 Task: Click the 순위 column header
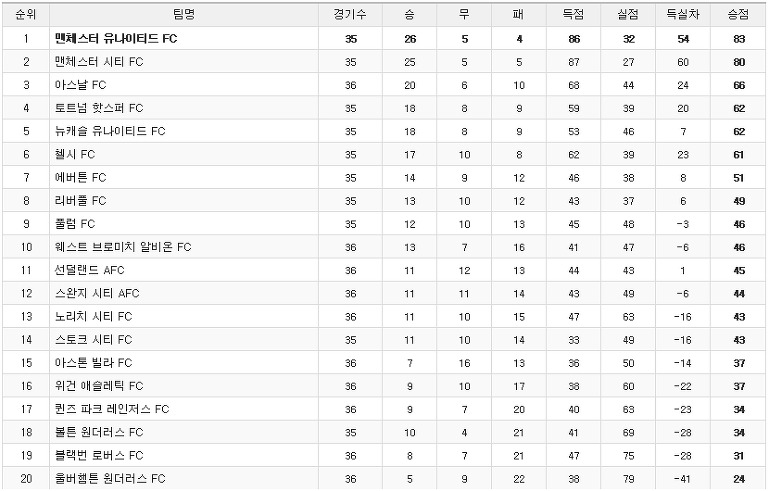pyautogui.click(x=26, y=15)
